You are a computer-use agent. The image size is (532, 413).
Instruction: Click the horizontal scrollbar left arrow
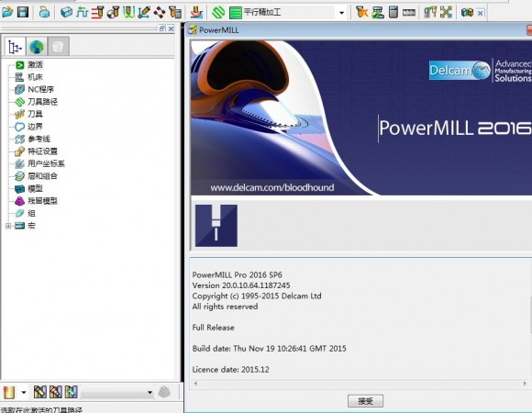click(x=195, y=384)
